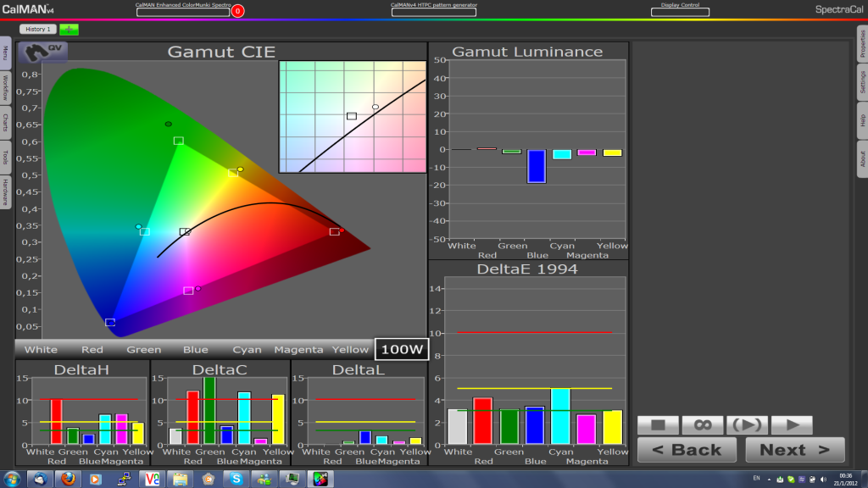
Task: Click the 100W selector on the color strip
Action: click(402, 348)
